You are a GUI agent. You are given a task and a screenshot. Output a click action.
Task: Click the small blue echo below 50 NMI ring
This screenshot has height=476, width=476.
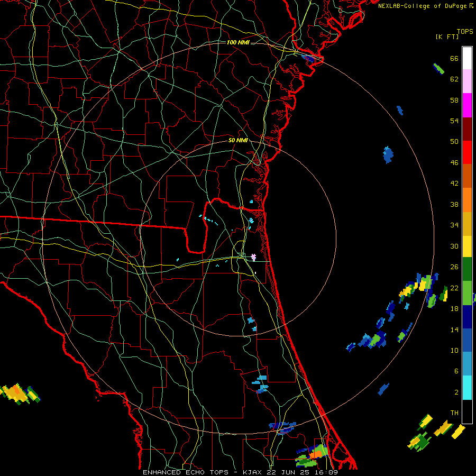coord(252,324)
